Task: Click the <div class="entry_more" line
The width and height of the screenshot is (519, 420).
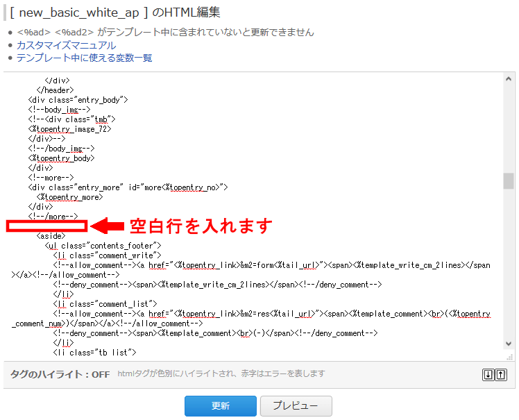Action: tap(128, 187)
